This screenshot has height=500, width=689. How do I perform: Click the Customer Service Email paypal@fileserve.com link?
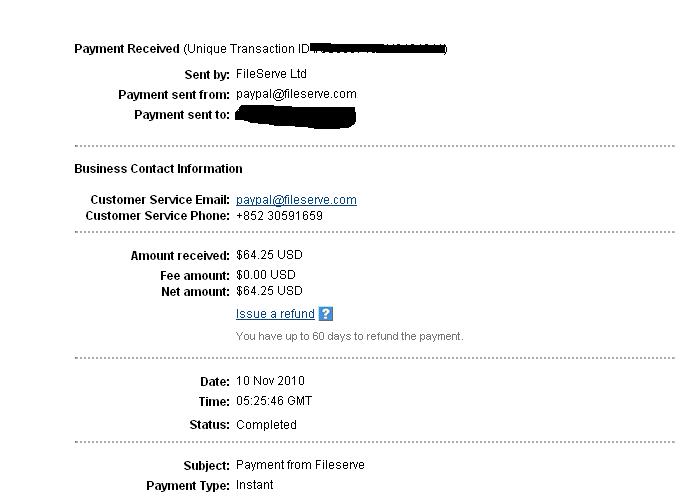click(296, 200)
